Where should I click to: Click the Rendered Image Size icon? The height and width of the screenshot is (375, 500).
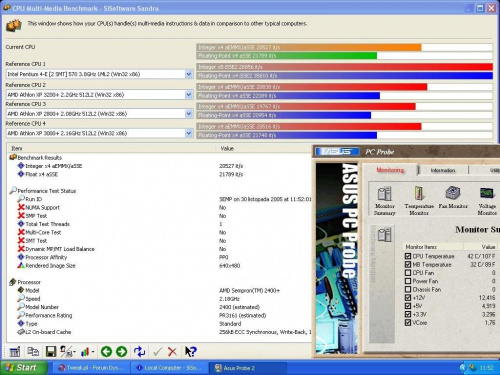21,265
